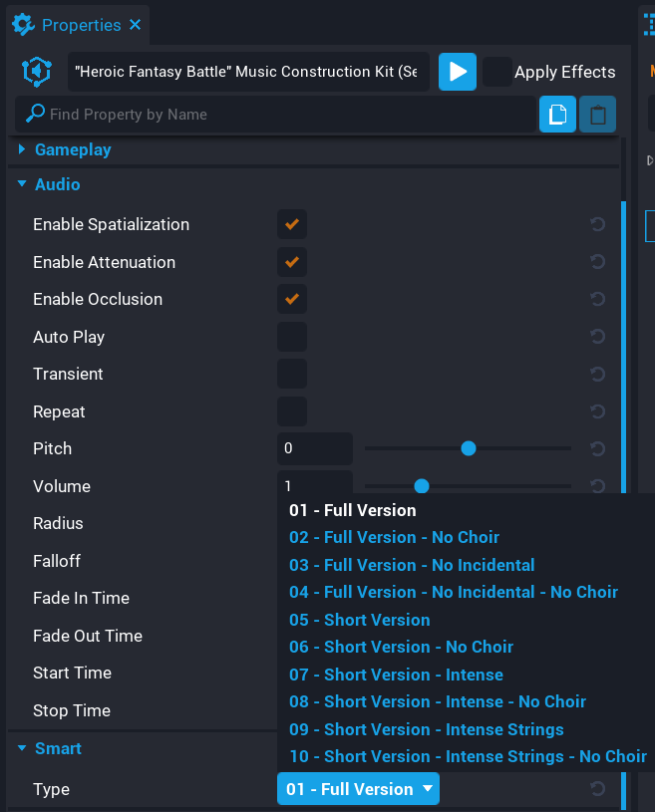Reset the Pitch value with its revert icon
Image resolution: width=655 pixels, height=812 pixels.
[597, 448]
